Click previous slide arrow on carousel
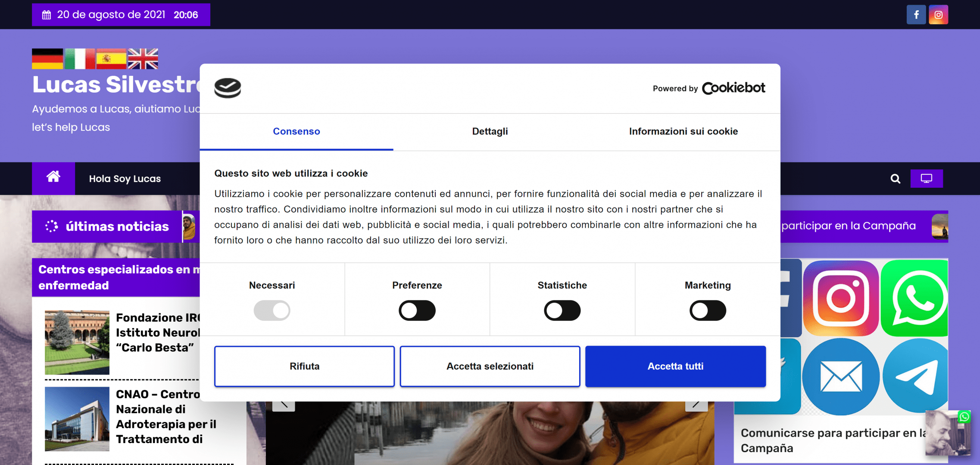 coord(284,406)
